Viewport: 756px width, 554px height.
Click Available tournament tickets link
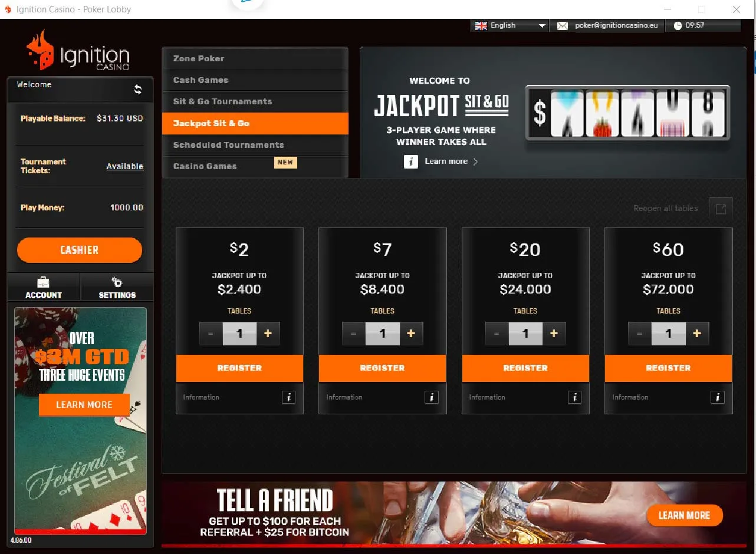124,167
